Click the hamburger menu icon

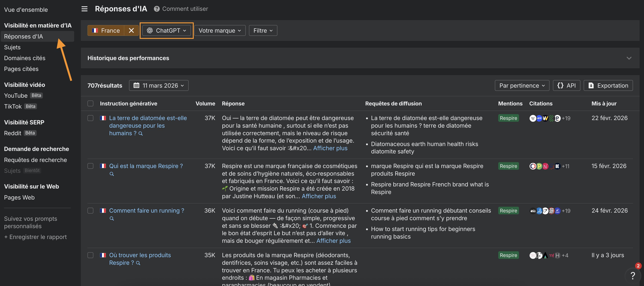click(84, 9)
